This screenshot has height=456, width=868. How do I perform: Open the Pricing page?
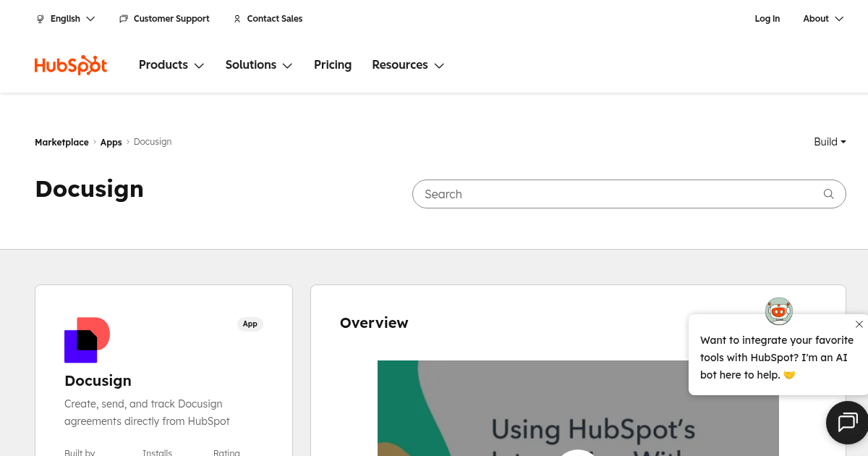[x=333, y=65]
